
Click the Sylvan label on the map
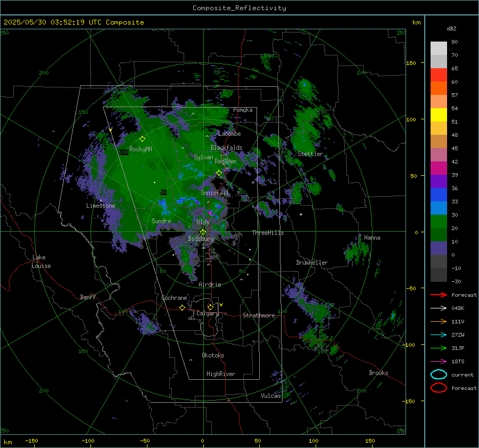203,157
